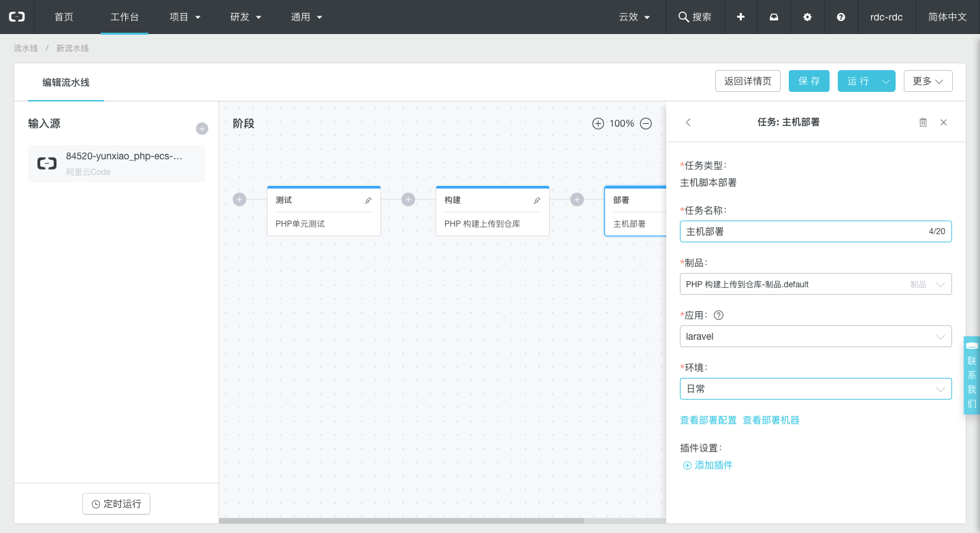
Task: Open 研发 dropdown menu
Action: [246, 17]
